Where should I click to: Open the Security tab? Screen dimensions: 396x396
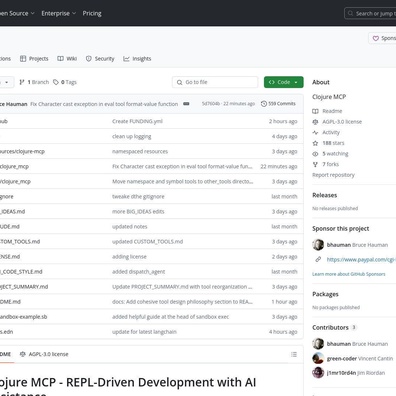(x=100, y=59)
